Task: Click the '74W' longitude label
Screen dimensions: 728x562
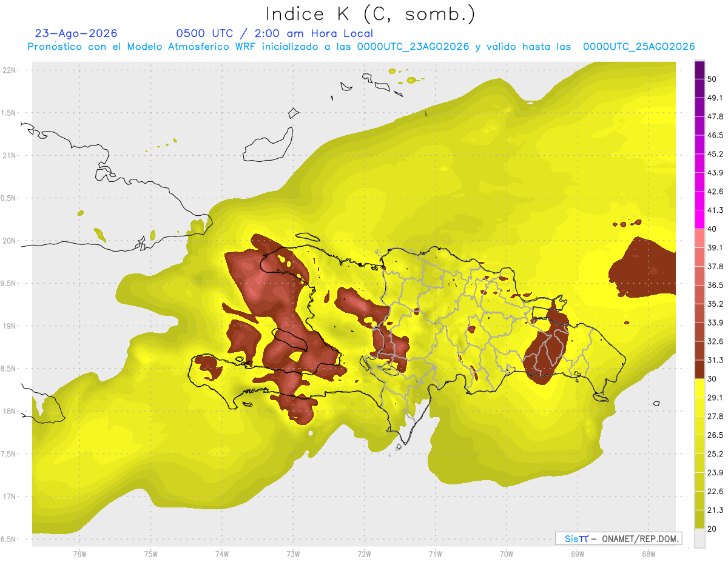Action: click(x=222, y=554)
